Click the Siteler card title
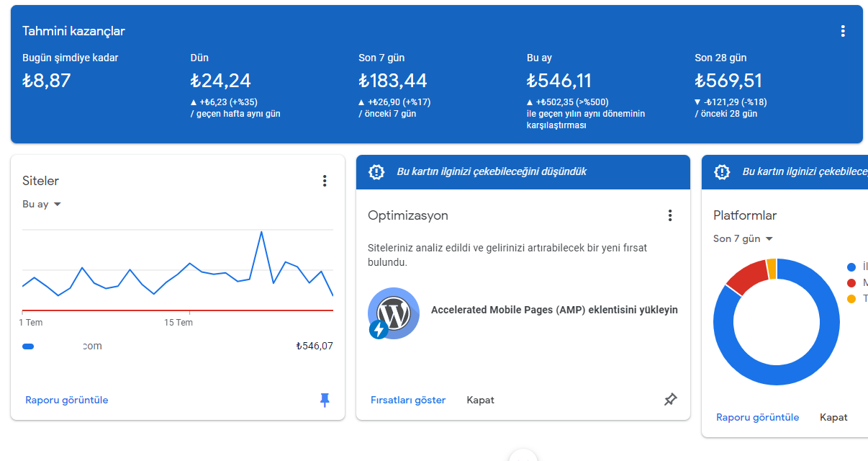This screenshot has width=868, height=461. click(x=40, y=181)
